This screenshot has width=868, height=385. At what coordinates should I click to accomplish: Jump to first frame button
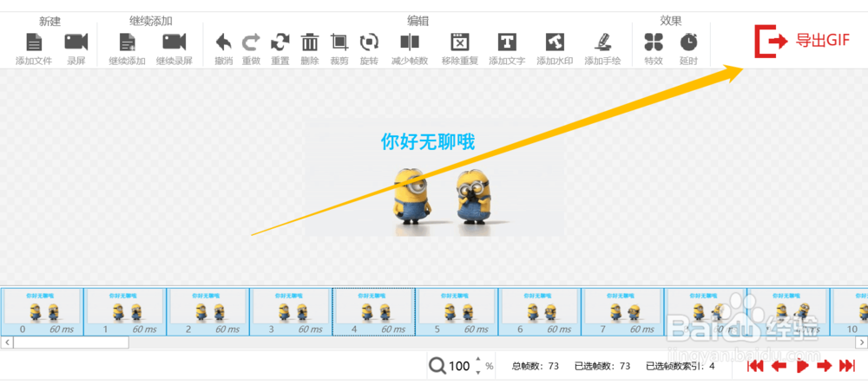click(x=756, y=366)
